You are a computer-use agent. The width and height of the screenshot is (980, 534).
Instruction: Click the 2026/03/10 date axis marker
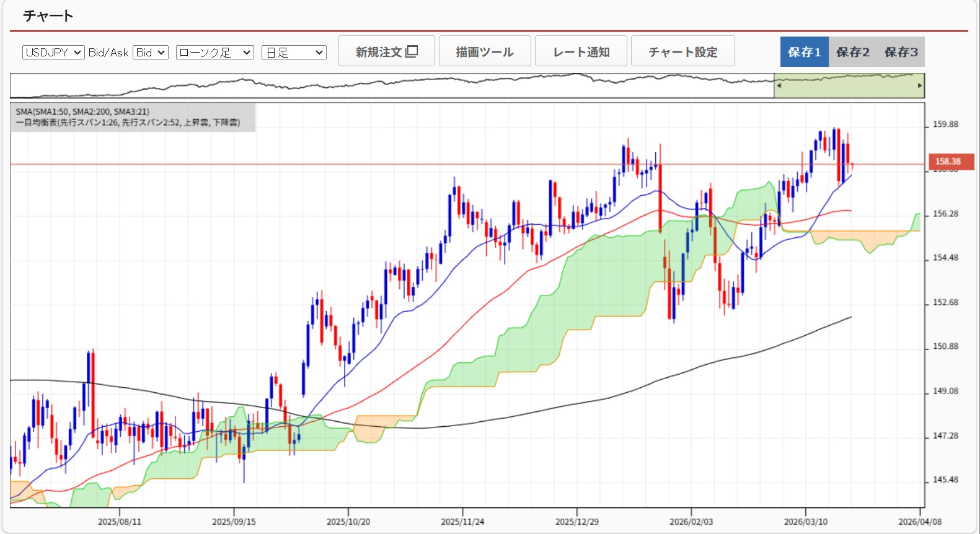(x=805, y=522)
